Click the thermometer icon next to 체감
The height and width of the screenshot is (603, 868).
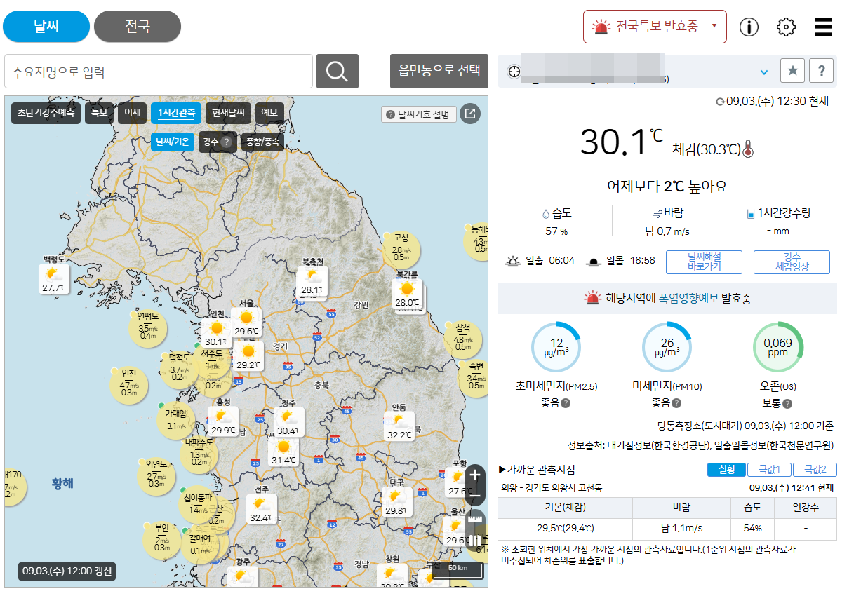point(748,149)
